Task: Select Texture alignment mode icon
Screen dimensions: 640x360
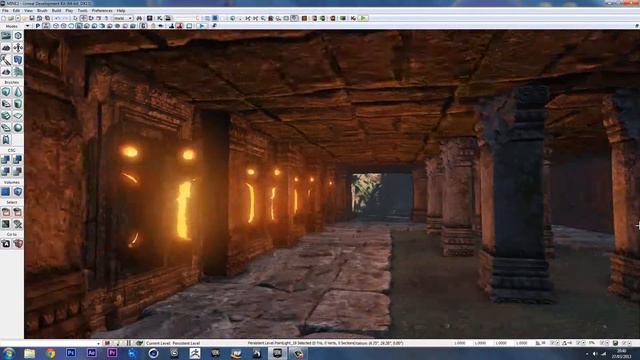Action: pos(18,48)
